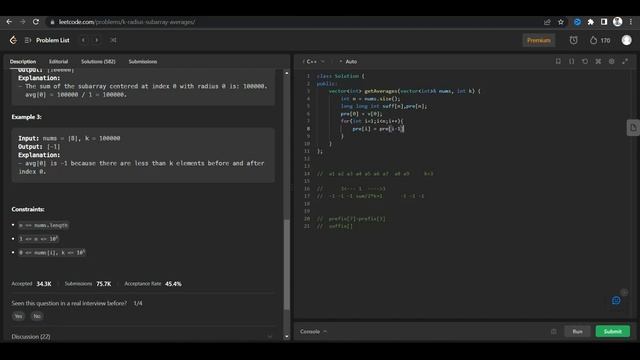Screen dimensions: 640x360
Task: Submit the solution
Action: click(x=613, y=331)
